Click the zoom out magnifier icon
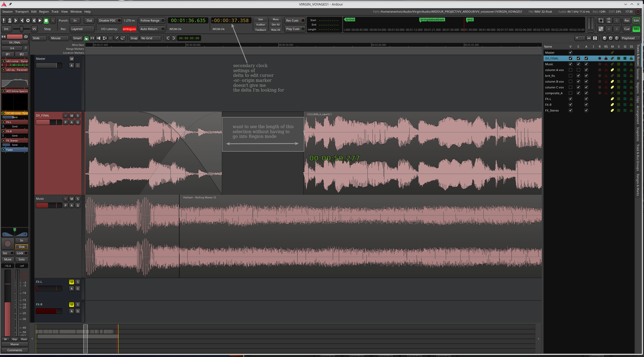644x357 pixels. [x=605, y=38]
